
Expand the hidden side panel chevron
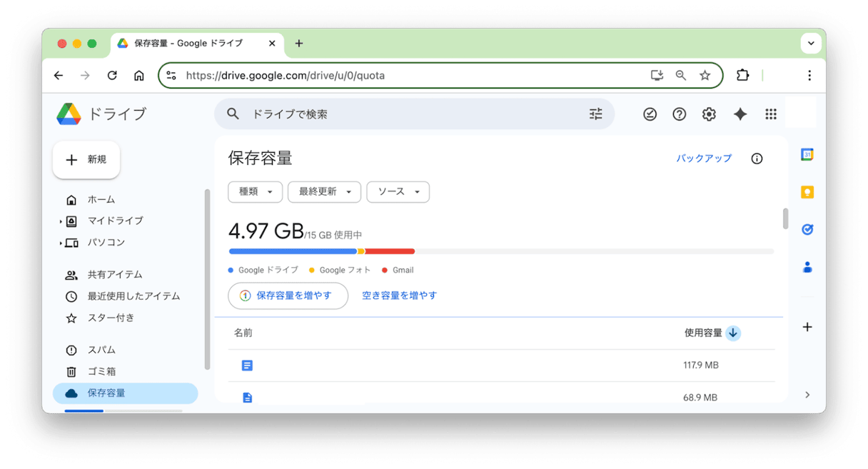[x=807, y=395]
